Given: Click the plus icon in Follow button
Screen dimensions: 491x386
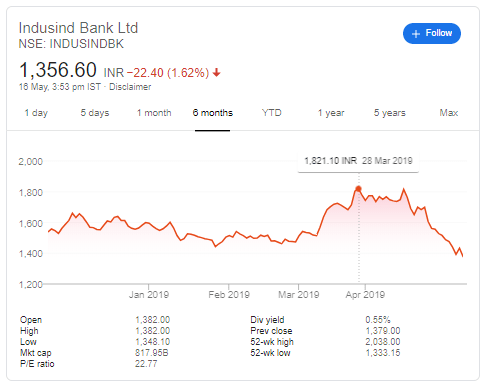Looking at the screenshot, I should (416, 34).
